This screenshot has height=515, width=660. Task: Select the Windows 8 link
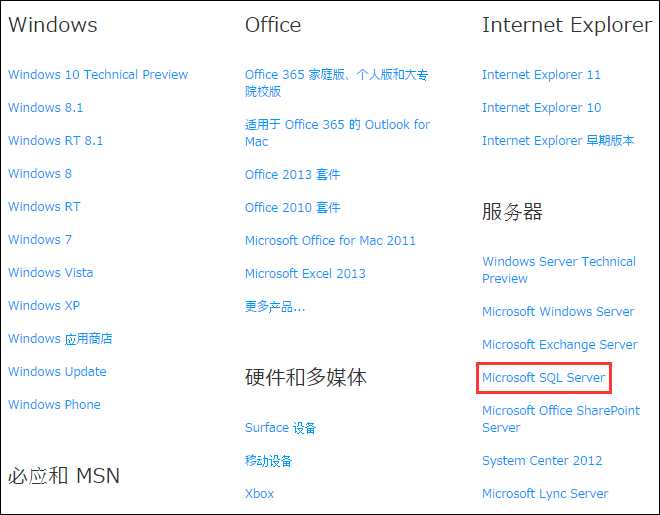[40, 173]
